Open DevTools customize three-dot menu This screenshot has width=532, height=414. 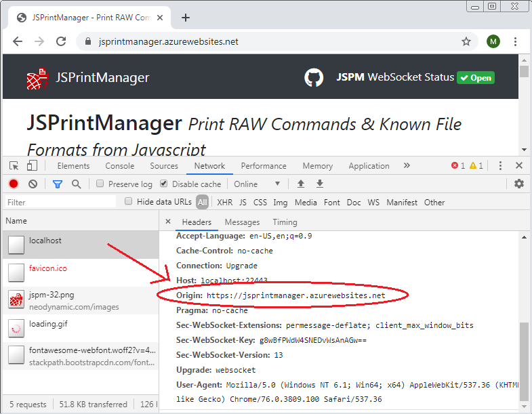point(500,165)
